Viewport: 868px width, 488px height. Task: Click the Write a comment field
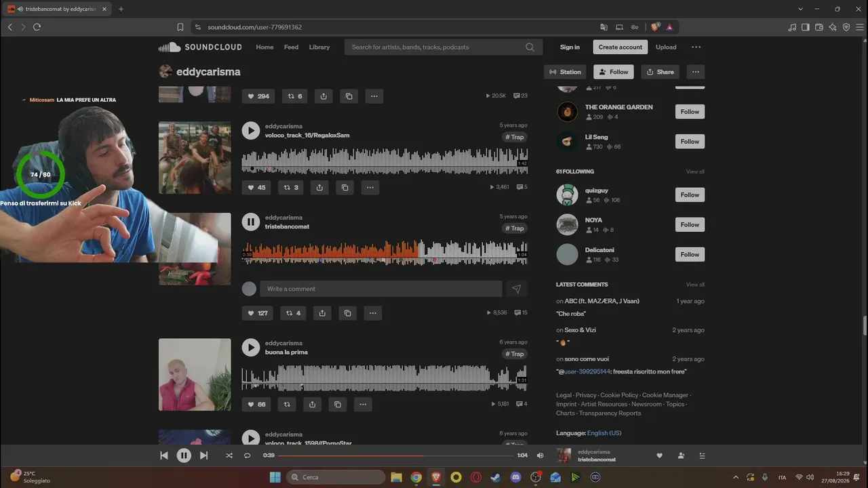[x=381, y=289]
